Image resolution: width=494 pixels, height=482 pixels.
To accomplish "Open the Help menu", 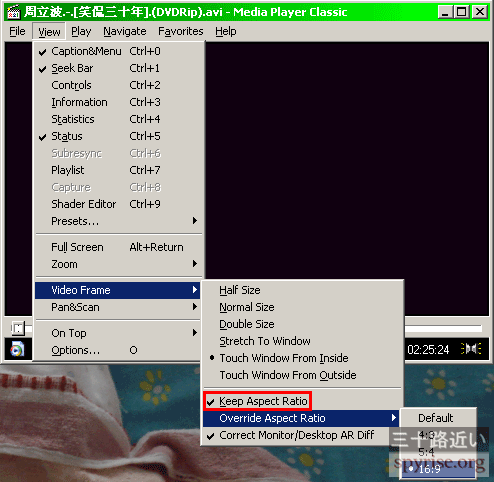I will [226, 31].
